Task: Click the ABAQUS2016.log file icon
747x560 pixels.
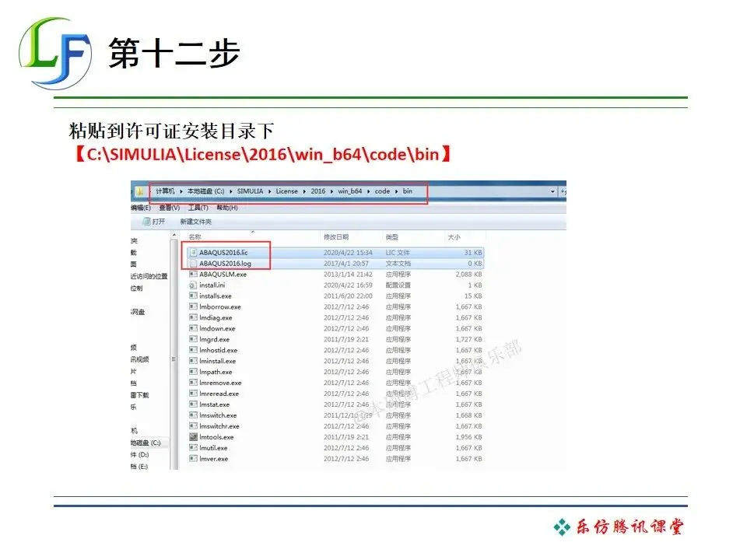Action: coord(193,264)
